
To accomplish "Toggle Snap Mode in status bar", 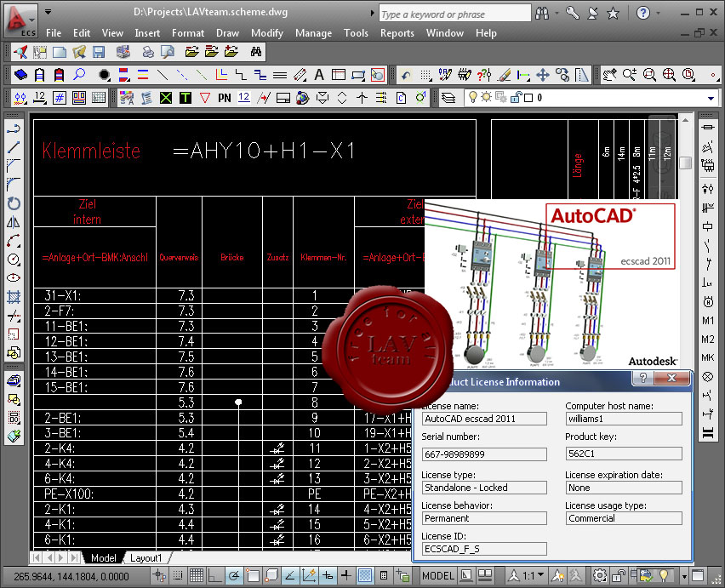I will click(178, 575).
